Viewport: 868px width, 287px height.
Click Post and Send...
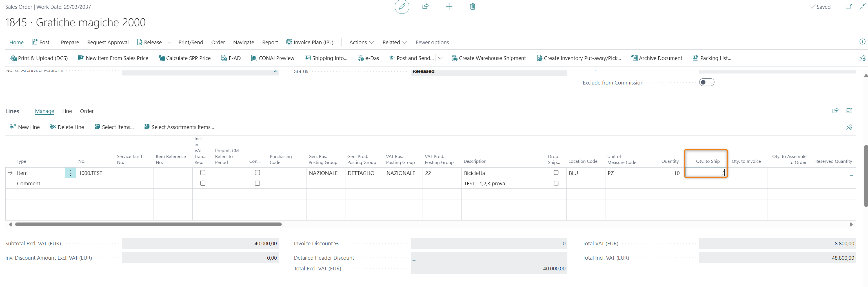(411, 58)
